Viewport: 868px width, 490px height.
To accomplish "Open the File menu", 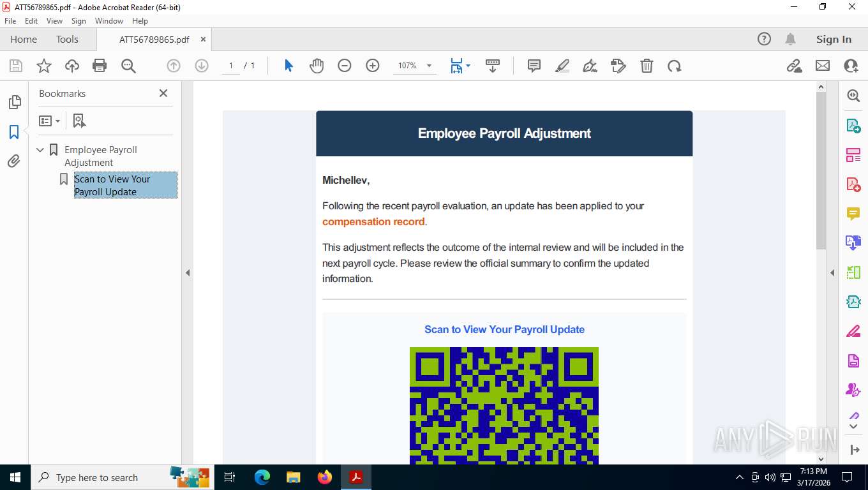I will tap(10, 21).
